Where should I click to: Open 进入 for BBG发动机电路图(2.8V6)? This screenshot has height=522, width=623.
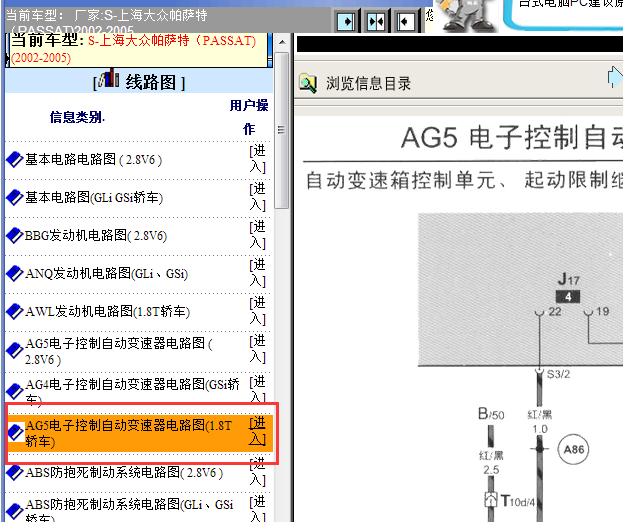[257, 235]
